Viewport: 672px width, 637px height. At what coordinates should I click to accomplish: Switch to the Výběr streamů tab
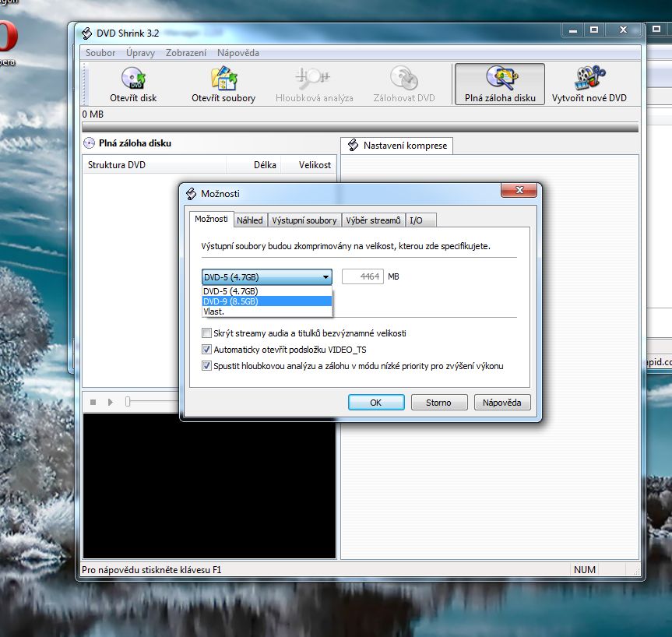pyautogui.click(x=373, y=220)
